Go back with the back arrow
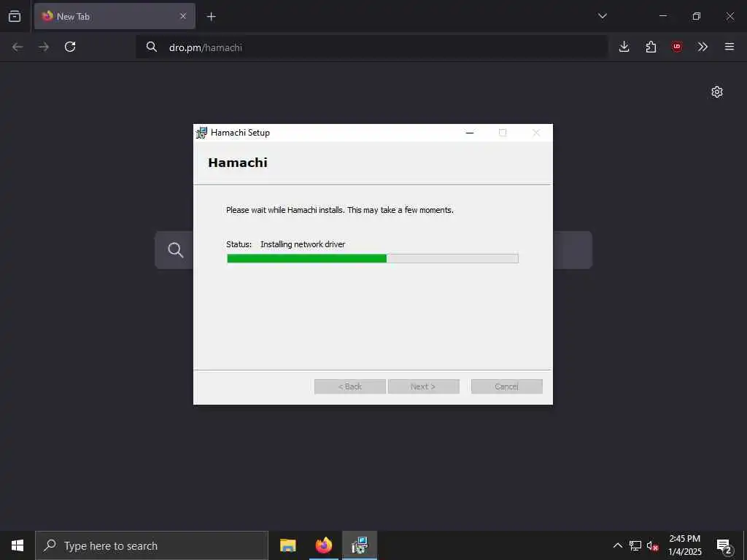Viewport: 747px width, 560px height. point(18,47)
